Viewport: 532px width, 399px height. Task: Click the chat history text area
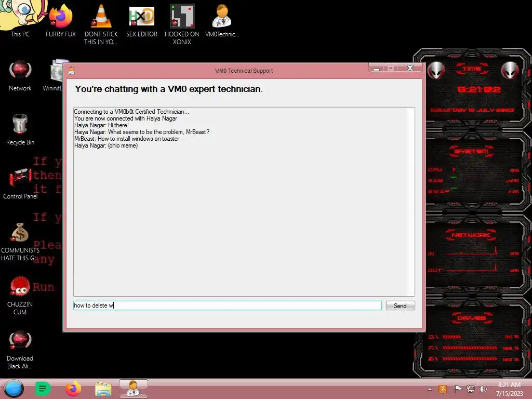(x=244, y=202)
